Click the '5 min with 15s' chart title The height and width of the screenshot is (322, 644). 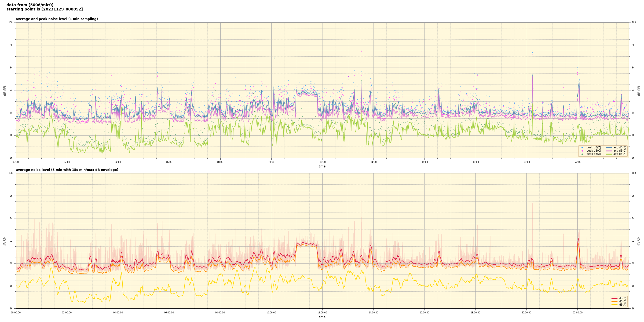tap(67, 170)
